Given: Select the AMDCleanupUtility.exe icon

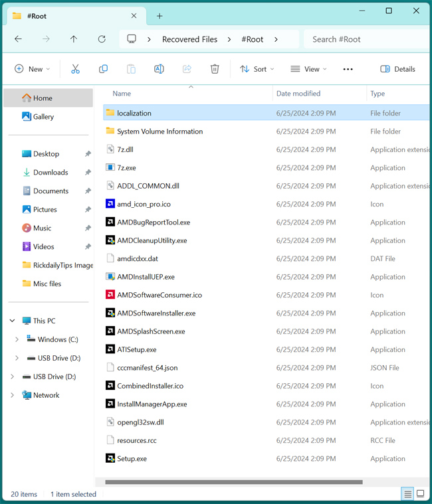Looking at the screenshot, I should pos(110,240).
